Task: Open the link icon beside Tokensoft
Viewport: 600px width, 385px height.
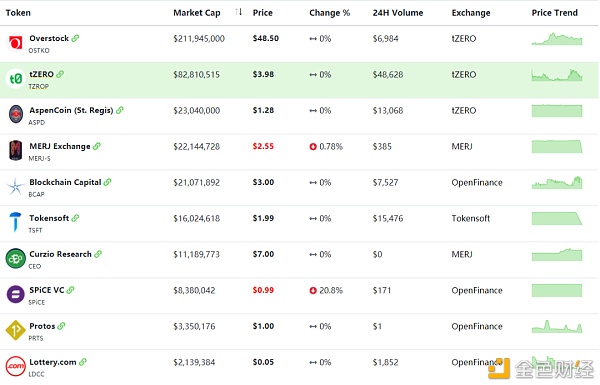Action: (75, 218)
